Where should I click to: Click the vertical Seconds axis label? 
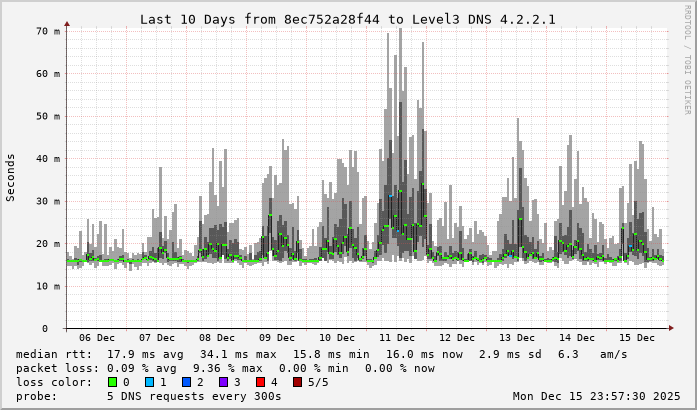11,177
